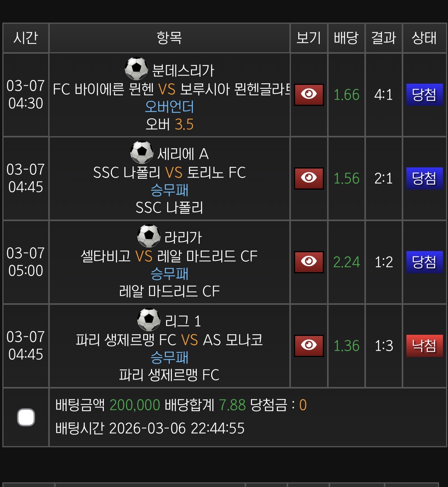The height and width of the screenshot is (487, 448).
Task: Click the eye icon for SSC 나폴리 vs 토리노 FC
Action: coord(308,179)
